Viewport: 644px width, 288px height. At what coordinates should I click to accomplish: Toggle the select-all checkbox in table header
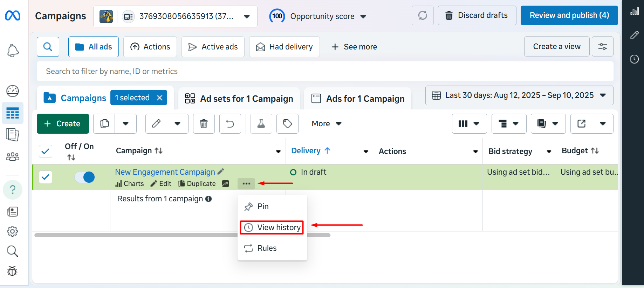coord(46,151)
